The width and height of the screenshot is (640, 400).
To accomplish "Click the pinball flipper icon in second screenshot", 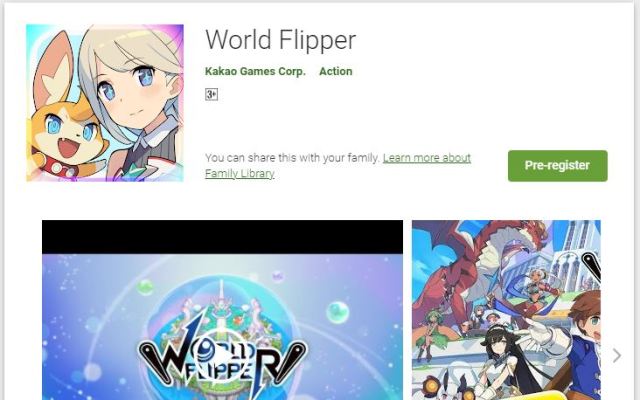I will 591,265.
